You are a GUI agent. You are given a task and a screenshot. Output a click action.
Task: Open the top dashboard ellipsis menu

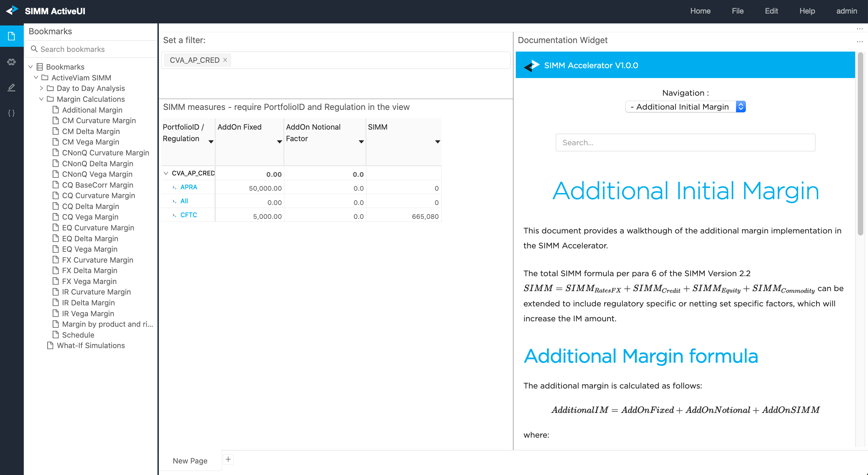click(860, 29)
